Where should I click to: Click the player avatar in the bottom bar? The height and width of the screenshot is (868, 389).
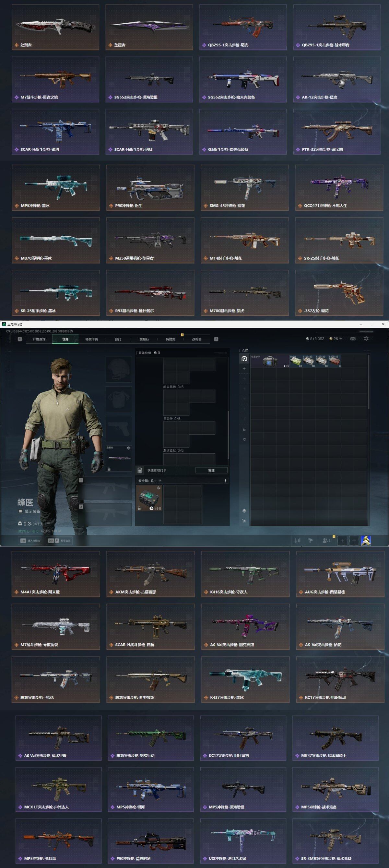pyautogui.click(x=366, y=540)
